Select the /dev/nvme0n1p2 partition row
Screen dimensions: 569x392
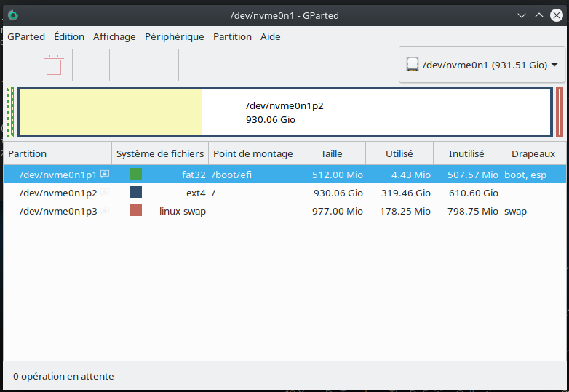[x=58, y=193]
